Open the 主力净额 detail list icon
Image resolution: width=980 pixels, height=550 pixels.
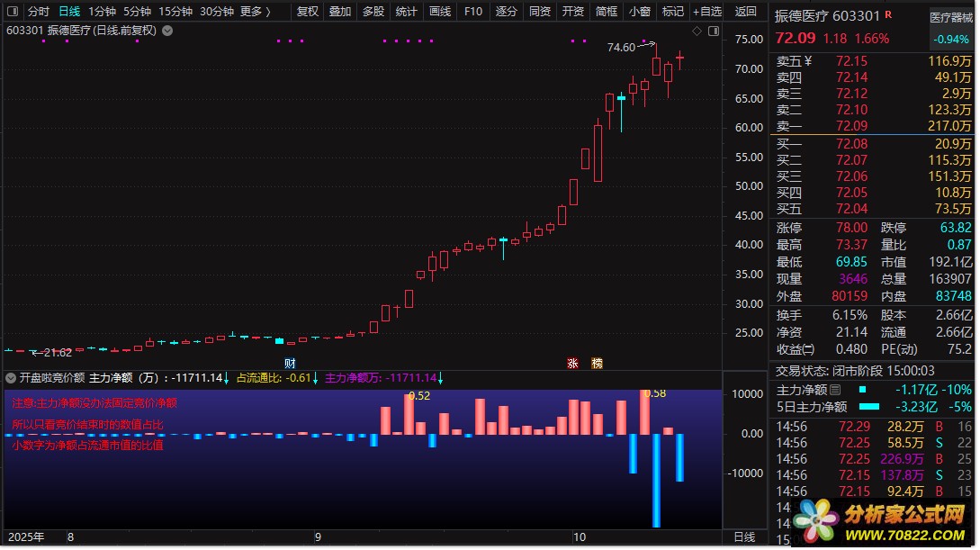point(835,390)
